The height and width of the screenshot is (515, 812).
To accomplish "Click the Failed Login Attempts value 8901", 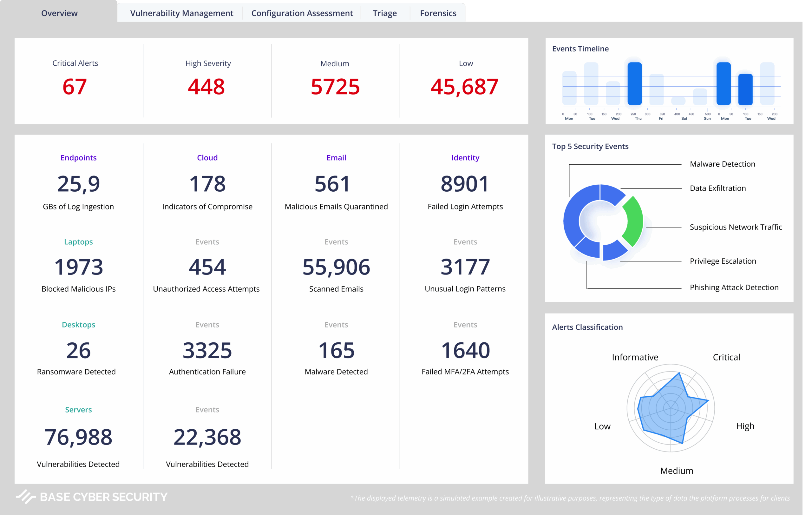I will click(x=464, y=184).
